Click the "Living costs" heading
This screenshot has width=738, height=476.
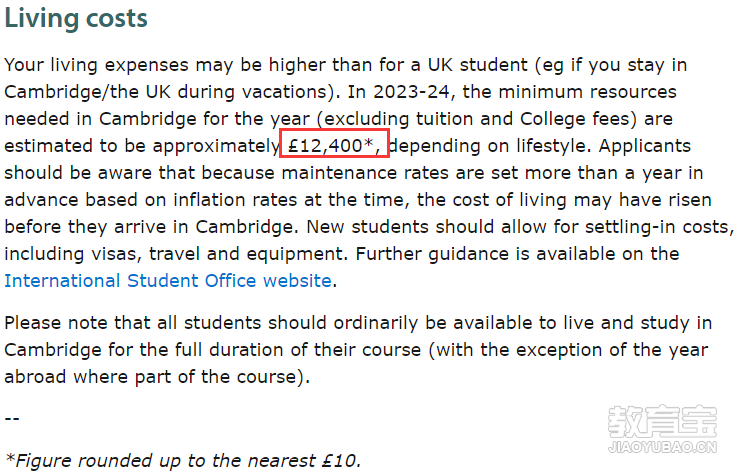point(76,19)
